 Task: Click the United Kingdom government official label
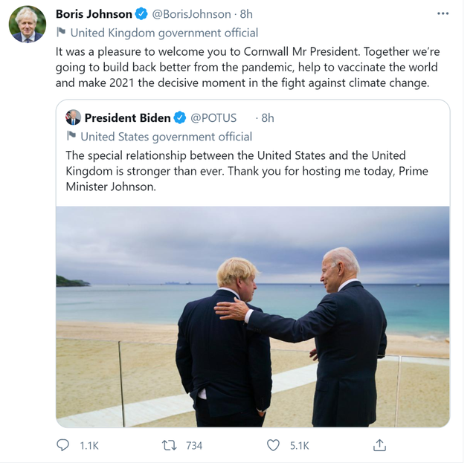[164, 33]
